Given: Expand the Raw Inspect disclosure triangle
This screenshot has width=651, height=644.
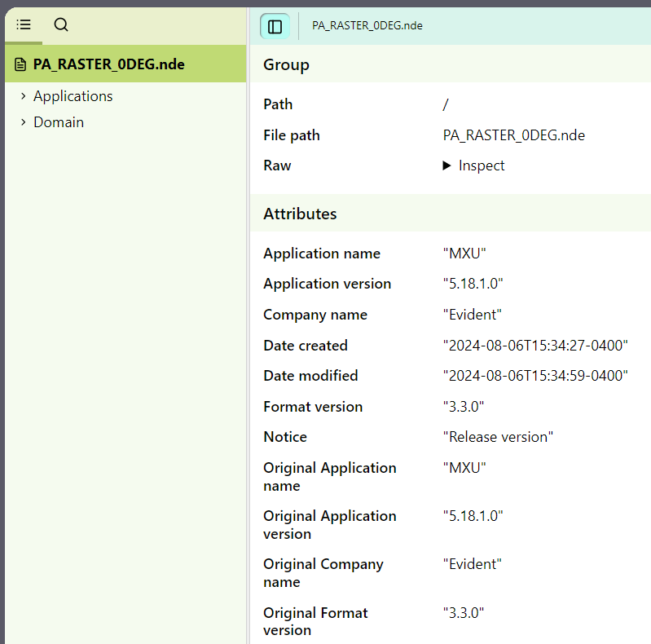Looking at the screenshot, I should pos(447,165).
